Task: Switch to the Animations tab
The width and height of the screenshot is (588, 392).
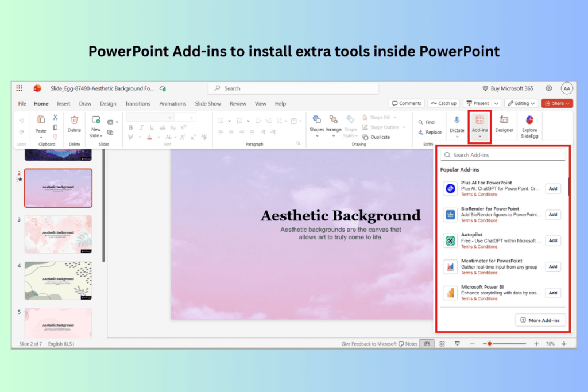Action: pos(172,103)
